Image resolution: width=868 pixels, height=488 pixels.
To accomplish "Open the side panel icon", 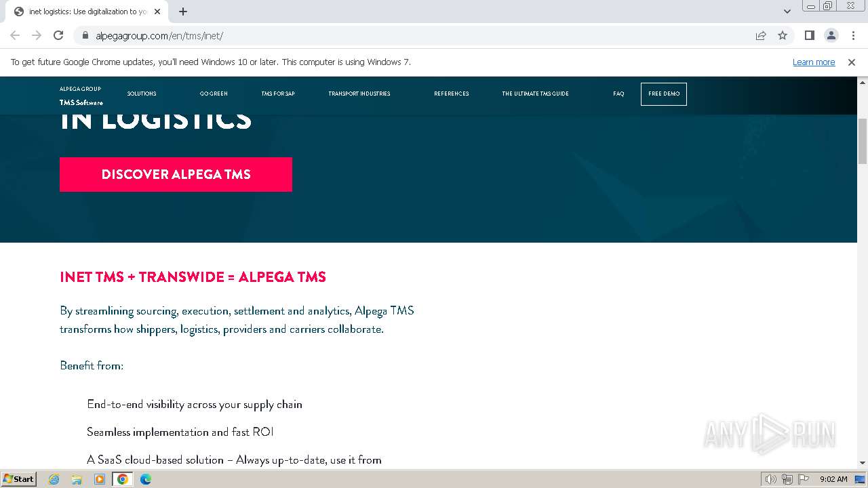I will click(x=809, y=35).
